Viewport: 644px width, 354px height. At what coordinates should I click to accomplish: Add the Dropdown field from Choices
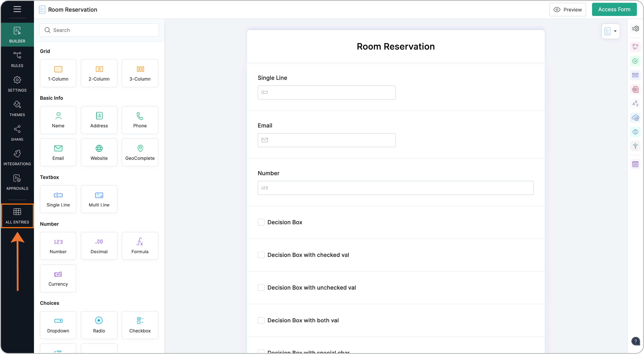58,325
